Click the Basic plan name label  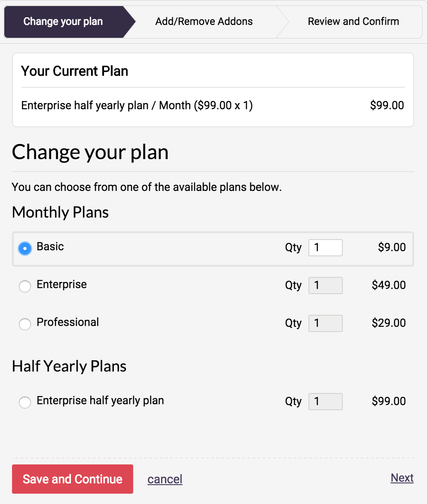50,246
